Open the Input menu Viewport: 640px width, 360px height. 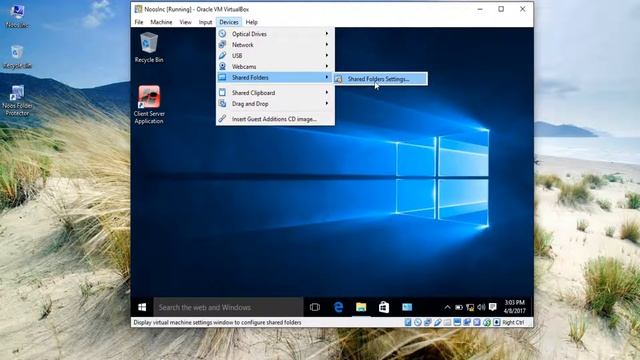tap(205, 22)
